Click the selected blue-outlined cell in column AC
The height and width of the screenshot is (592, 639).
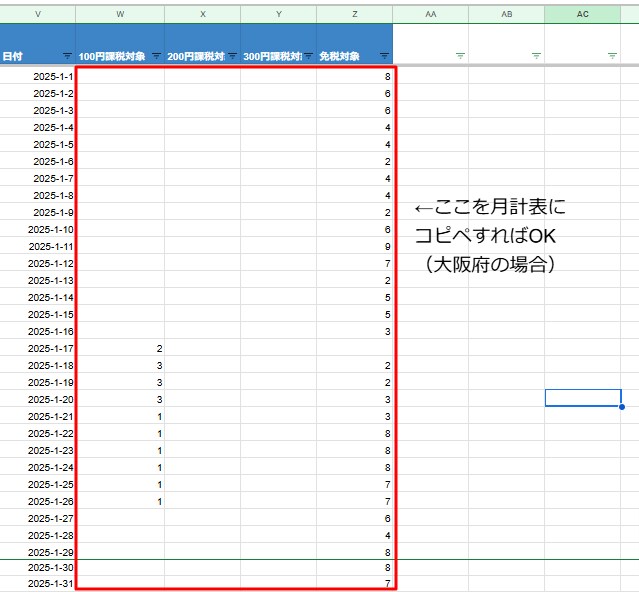[583, 398]
